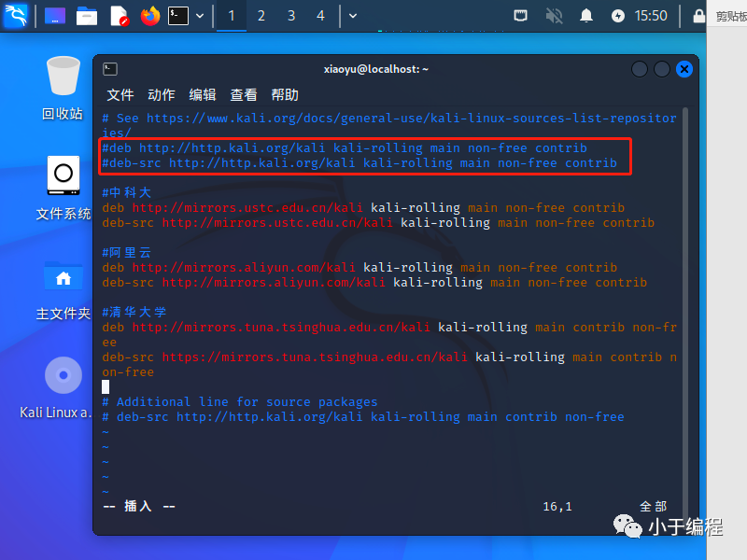Click the power indicator icon
The image size is (747, 560).
(618, 16)
